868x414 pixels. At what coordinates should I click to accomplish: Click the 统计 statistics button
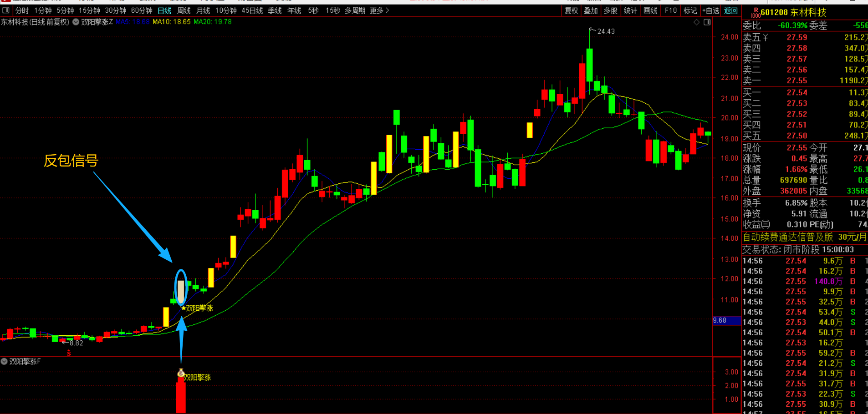630,10
